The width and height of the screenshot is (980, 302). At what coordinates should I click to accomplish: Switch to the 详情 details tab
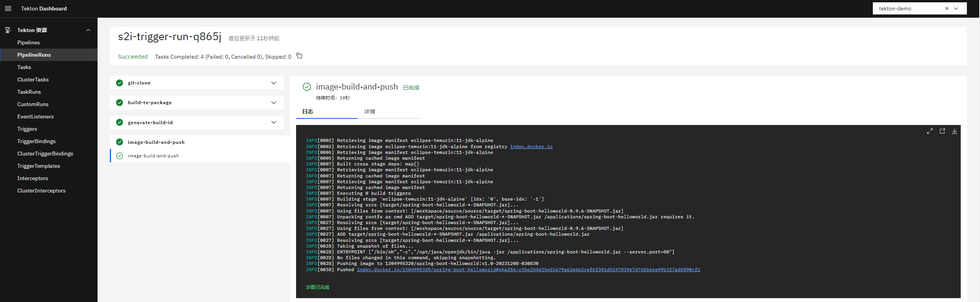click(x=389, y=111)
